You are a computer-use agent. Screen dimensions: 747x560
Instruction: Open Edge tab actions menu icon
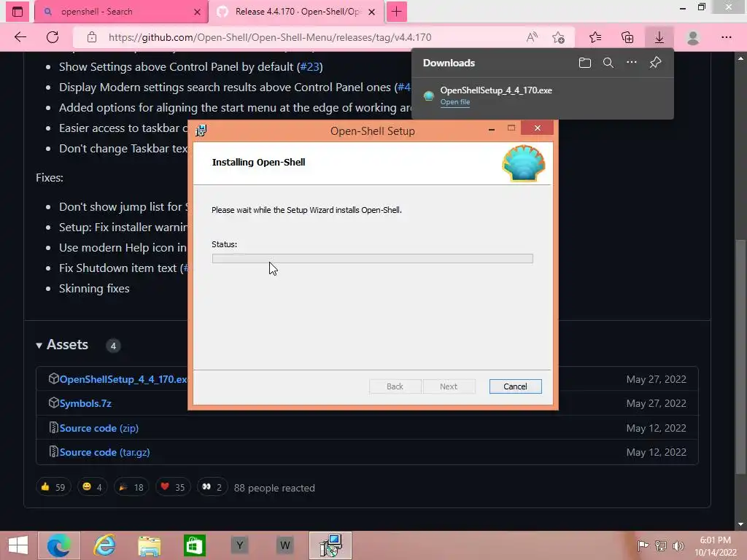click(x=18, y=12)
